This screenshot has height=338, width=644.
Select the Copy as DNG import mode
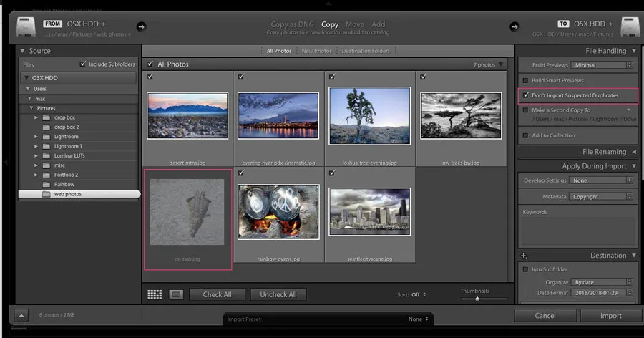(x=293, y=24)
